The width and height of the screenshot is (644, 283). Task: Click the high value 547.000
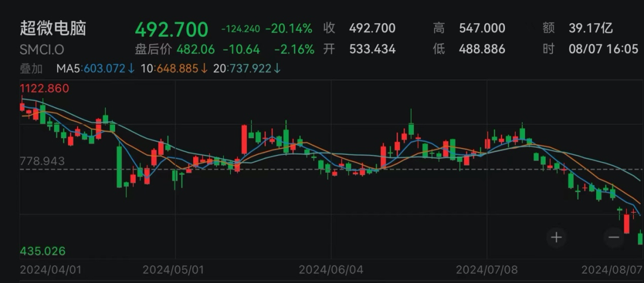point(482,29)
